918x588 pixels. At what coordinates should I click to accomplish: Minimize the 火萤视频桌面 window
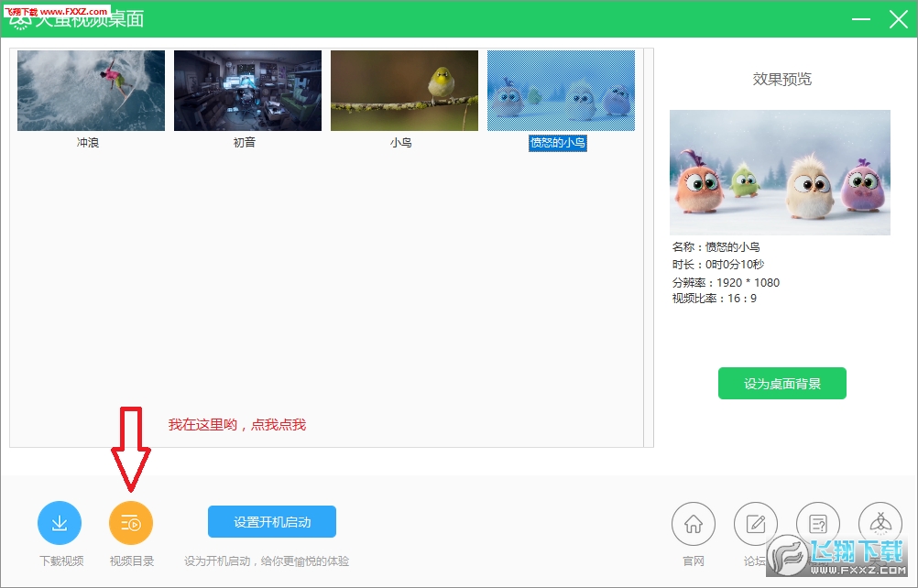[x=860, y=18]
